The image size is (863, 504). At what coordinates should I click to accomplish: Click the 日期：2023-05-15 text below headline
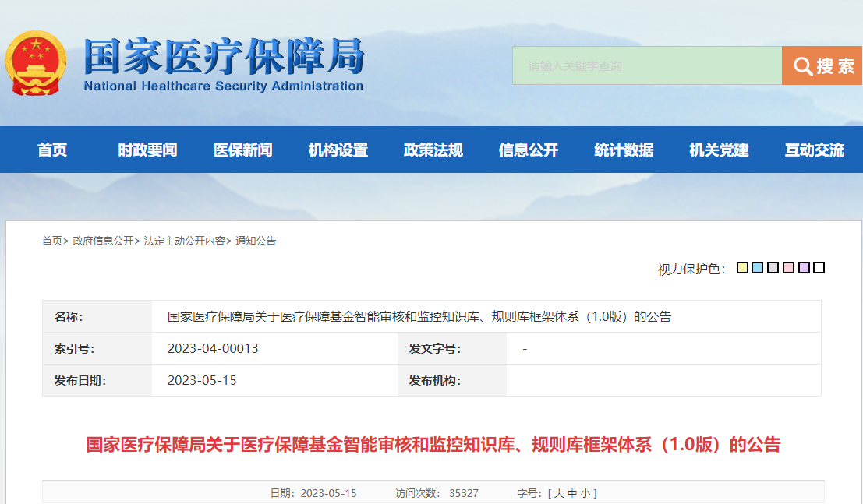pyautogui.click(x=313, y=493)
